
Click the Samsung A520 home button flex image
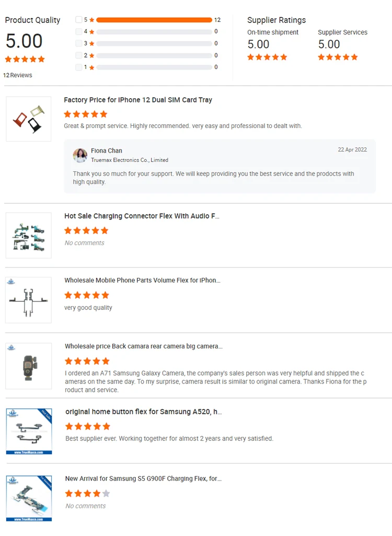click(29, 431)
